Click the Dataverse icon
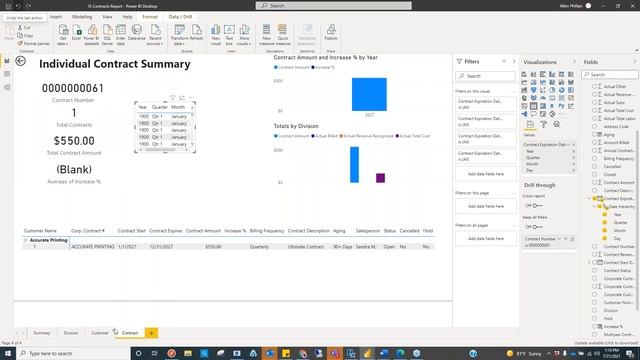 tap(137, 30)
